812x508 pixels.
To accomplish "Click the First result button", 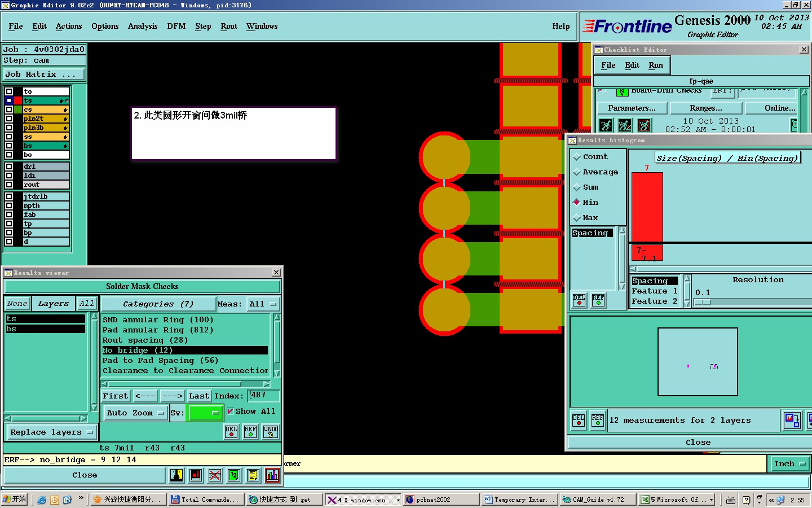I will 116,396.
